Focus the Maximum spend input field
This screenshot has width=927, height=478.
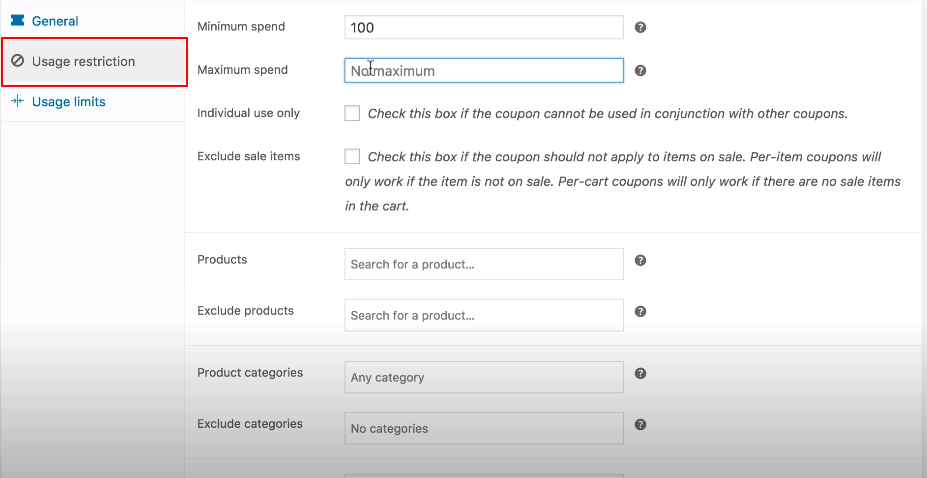pos(483,71)
